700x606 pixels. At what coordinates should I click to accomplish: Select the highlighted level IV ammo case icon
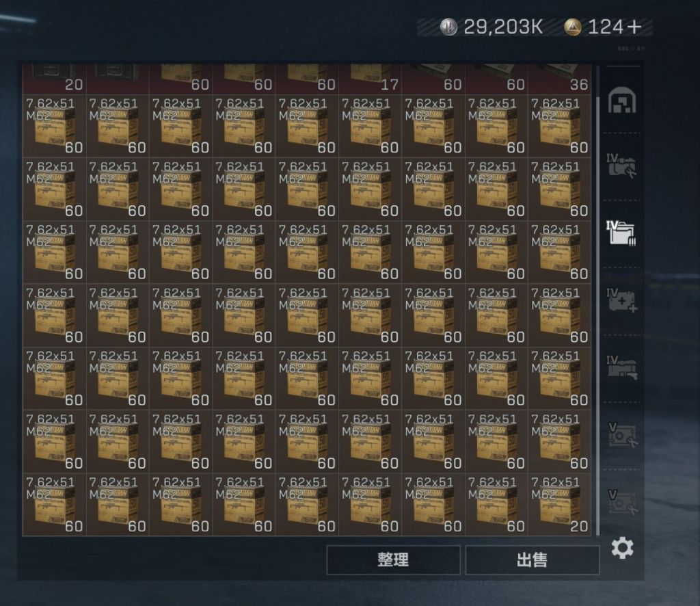pyautogui.click(x=621, y=233)
